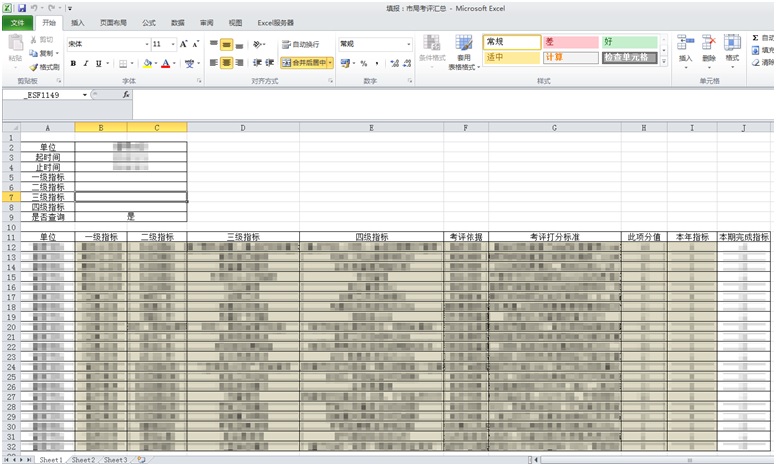Switch to the 插入 ribbon tab

pyautogui.click(x=78, y=21)
